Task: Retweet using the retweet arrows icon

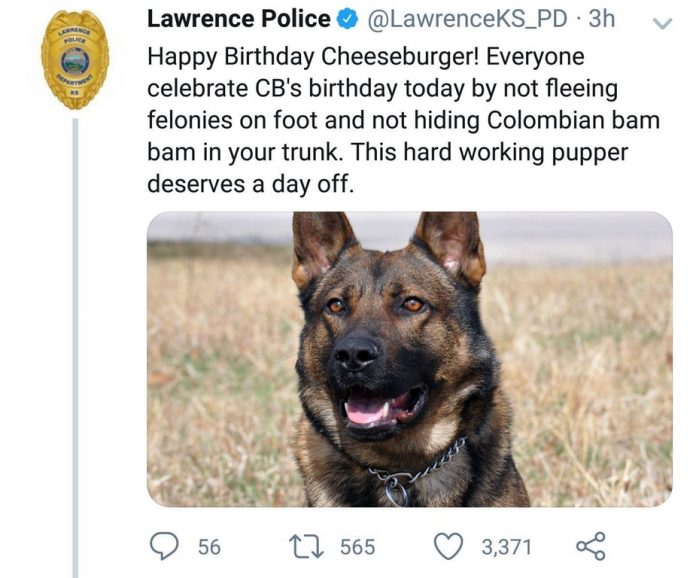Action: [302, 545]
